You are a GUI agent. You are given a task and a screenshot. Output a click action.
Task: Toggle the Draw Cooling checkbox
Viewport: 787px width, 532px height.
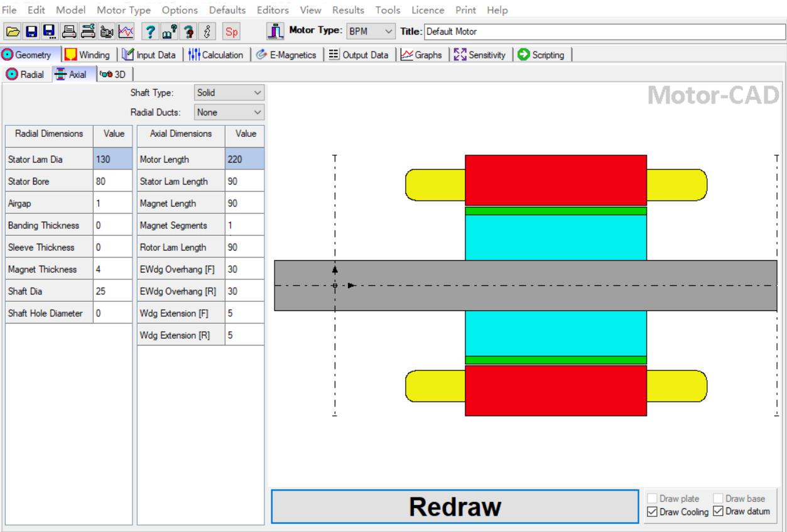coord(678,512)
